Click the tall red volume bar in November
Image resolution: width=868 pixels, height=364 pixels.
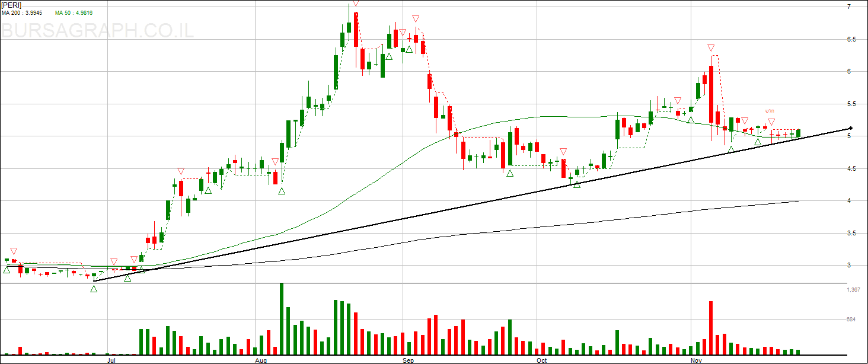710,327
